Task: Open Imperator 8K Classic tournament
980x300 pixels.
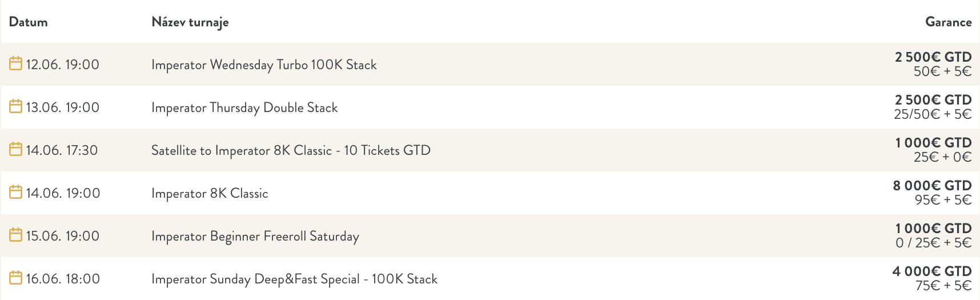Action: tap(210, 194)
